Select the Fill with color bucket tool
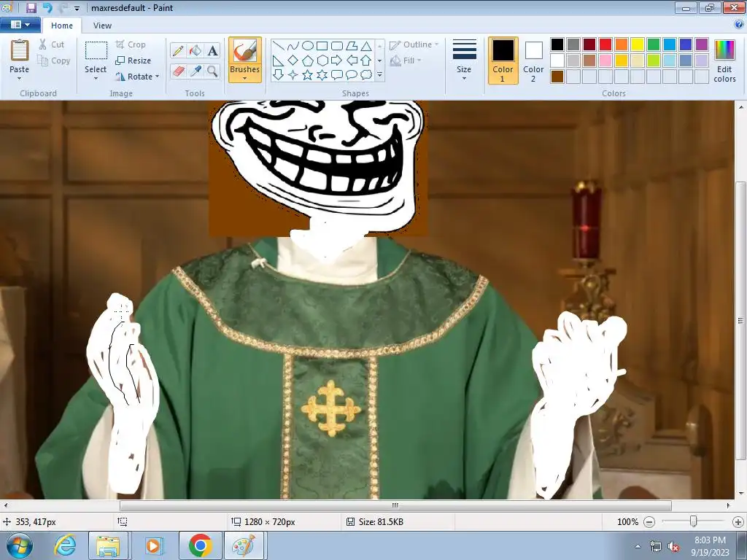747x560 pixels. [196, 50]
